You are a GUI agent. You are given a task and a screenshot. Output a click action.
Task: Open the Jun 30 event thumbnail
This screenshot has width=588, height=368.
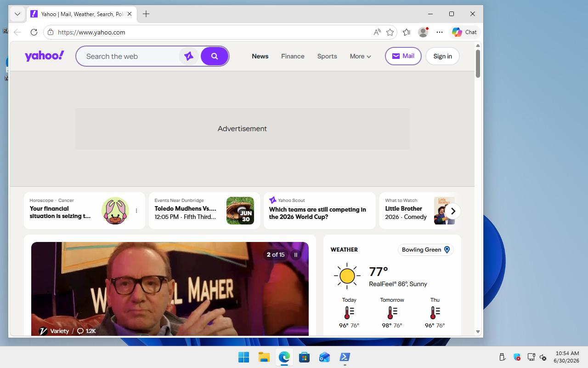click(x=240, y=211)
